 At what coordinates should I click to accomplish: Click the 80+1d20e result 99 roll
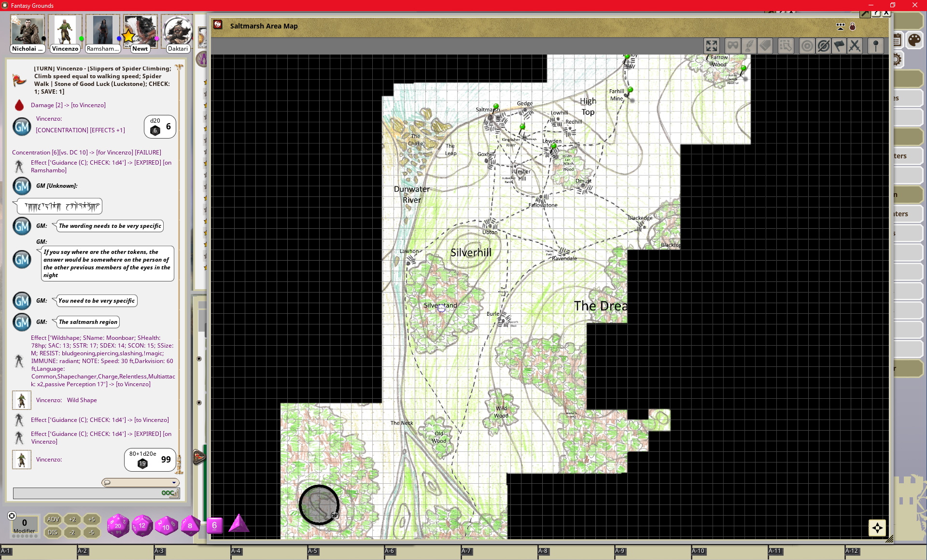pos(150,460)
